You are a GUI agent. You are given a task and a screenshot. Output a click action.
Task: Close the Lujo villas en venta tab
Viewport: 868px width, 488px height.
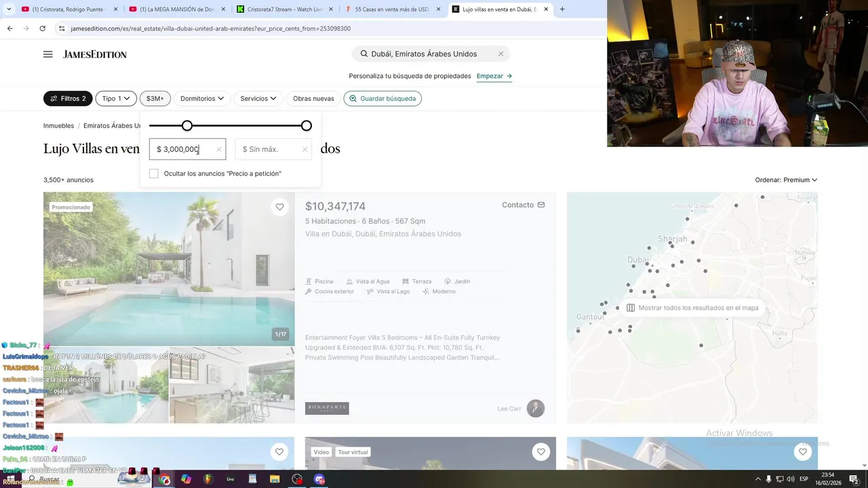pyautogui.click(x=547, y=9)
